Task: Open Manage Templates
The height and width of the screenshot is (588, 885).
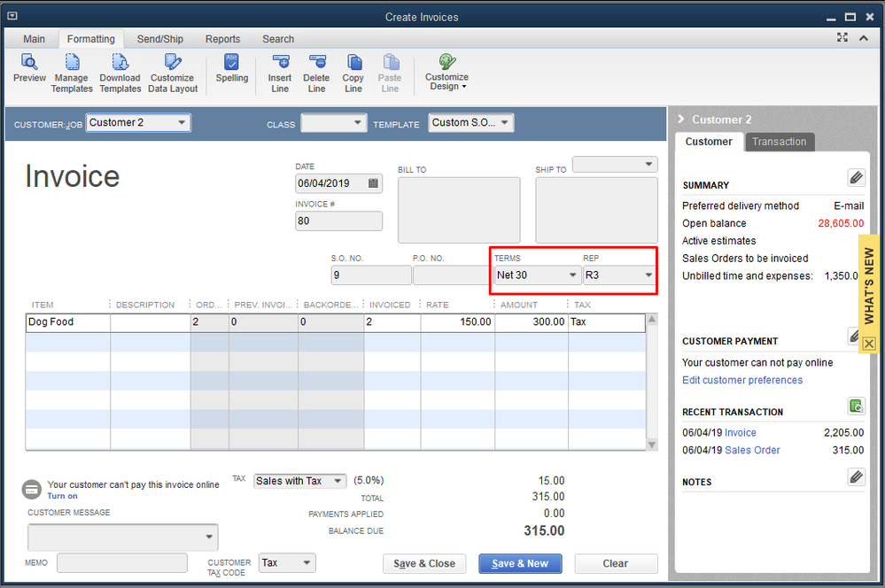Action: point(72,73)
